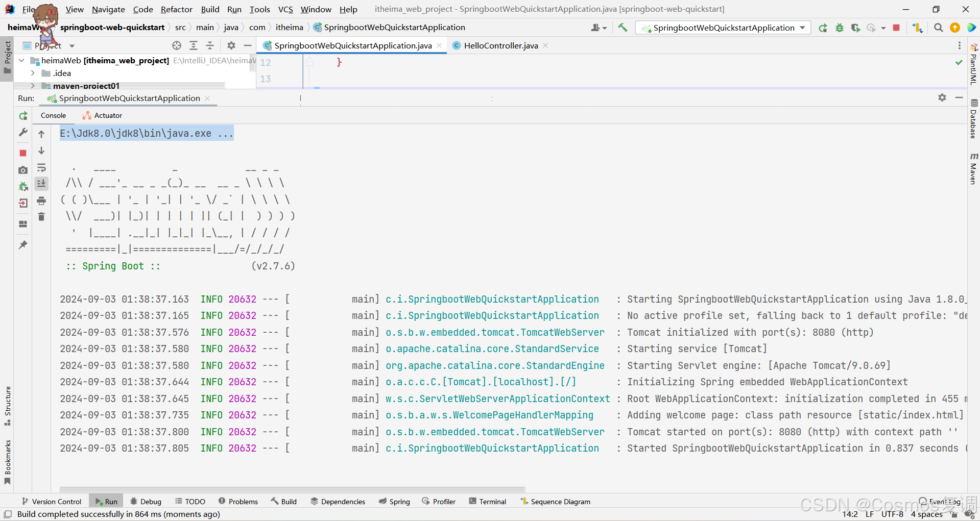Open the Build menu

click(210, 9)
